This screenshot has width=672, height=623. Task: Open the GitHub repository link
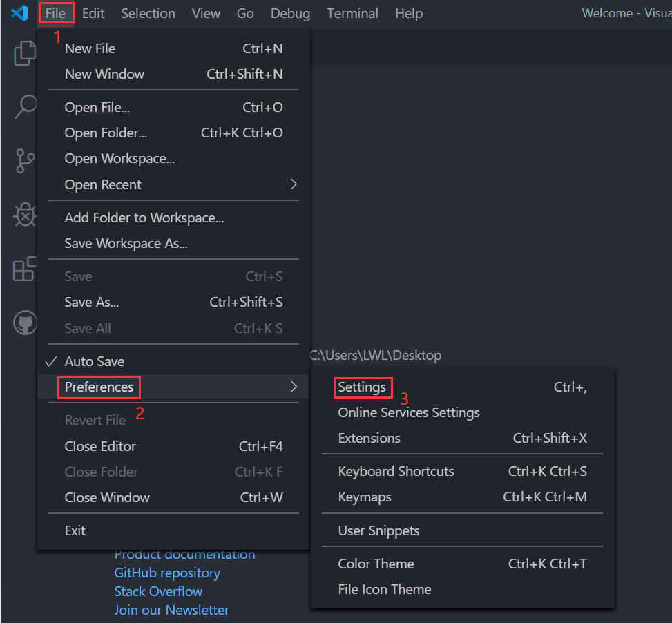coord(167,573)
